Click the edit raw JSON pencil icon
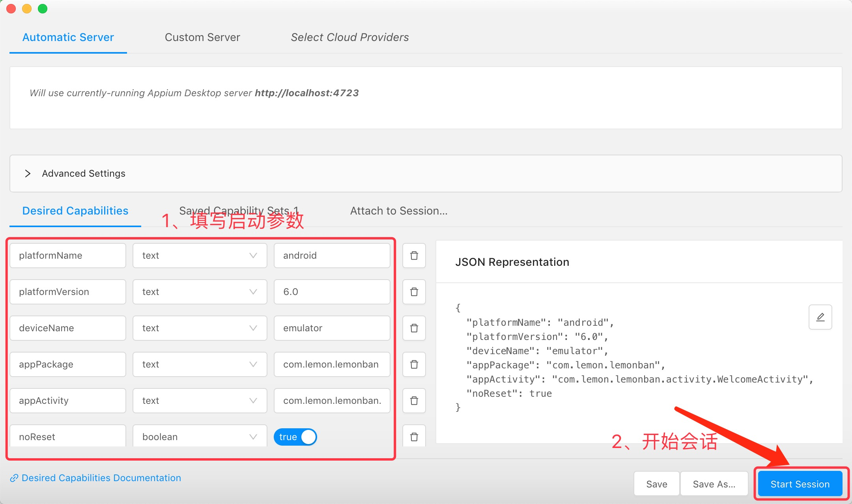Screen dimensions: 852x504 click(820, 317)
